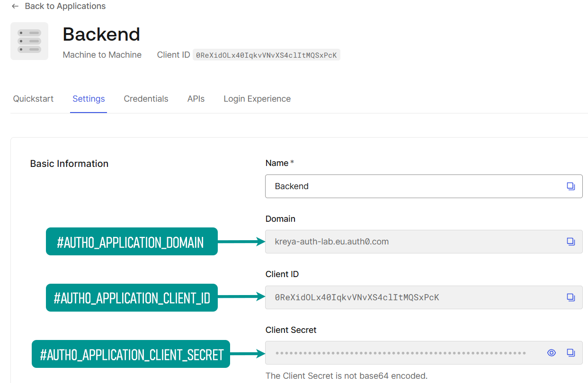This screenshot has height=383, width=588.
Task: Open the Quickstart tab
Action: pyautogui.click(x=33, y=99)
